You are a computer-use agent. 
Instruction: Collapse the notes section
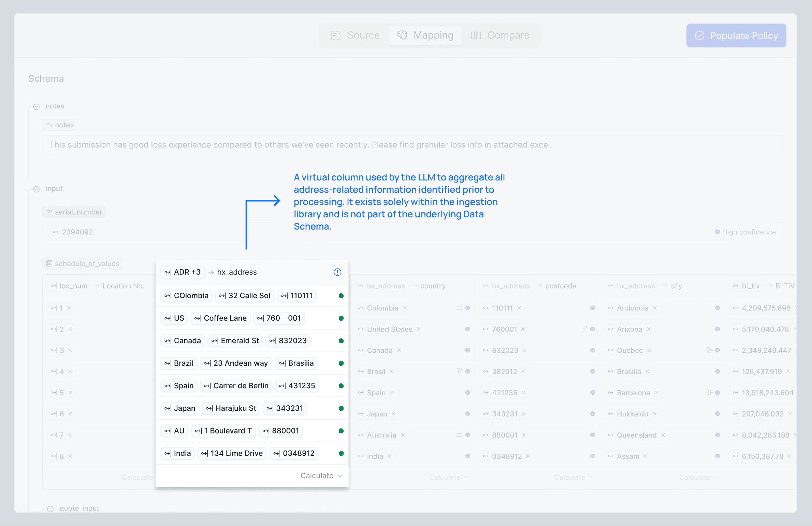coord(37,107)
